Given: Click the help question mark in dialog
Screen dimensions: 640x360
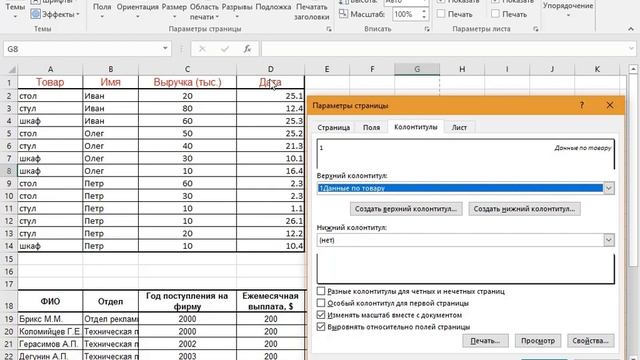Looking at the screenshot, I should (582, 105).
